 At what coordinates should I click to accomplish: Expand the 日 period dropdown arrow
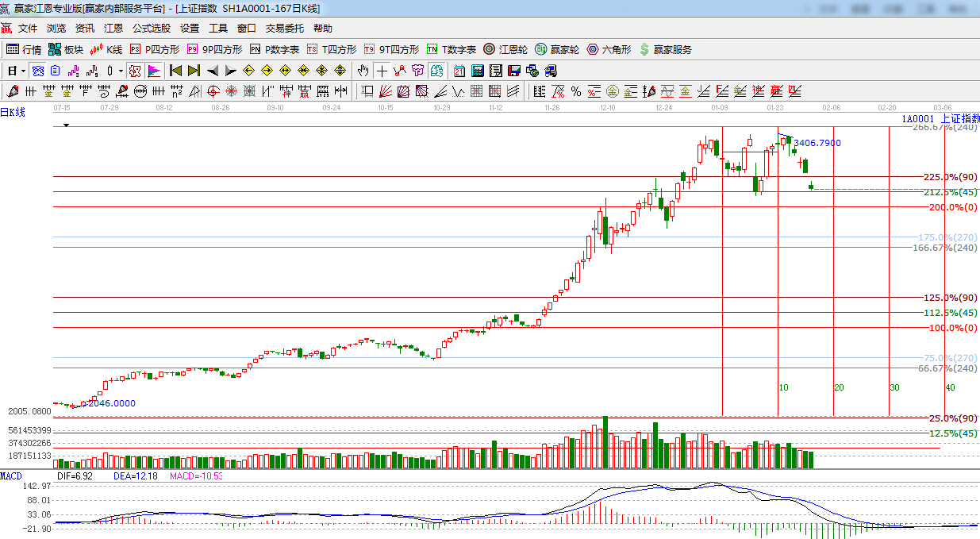24,71
